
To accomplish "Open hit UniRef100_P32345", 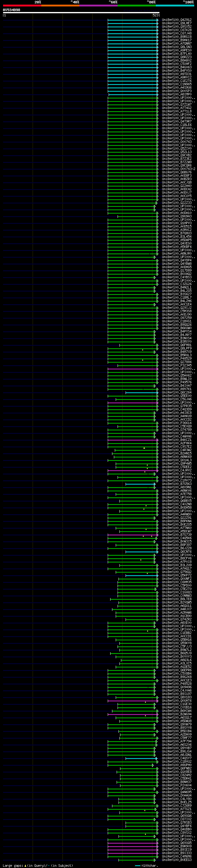I will point(176,365).
